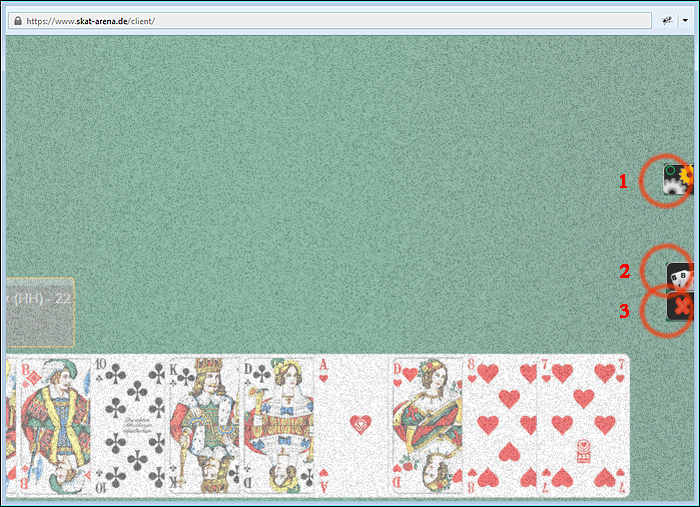Viewport: 700px width, 507px height.
Task: Play the 8 of Hearts card
Action: click(502, 426)
